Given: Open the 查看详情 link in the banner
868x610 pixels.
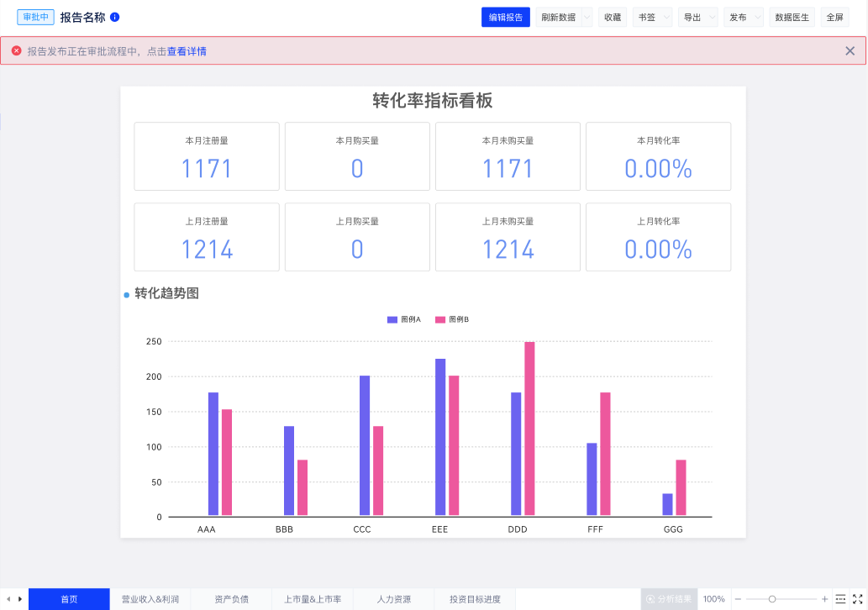Looking at the screenshot, I should coord(187,51).
